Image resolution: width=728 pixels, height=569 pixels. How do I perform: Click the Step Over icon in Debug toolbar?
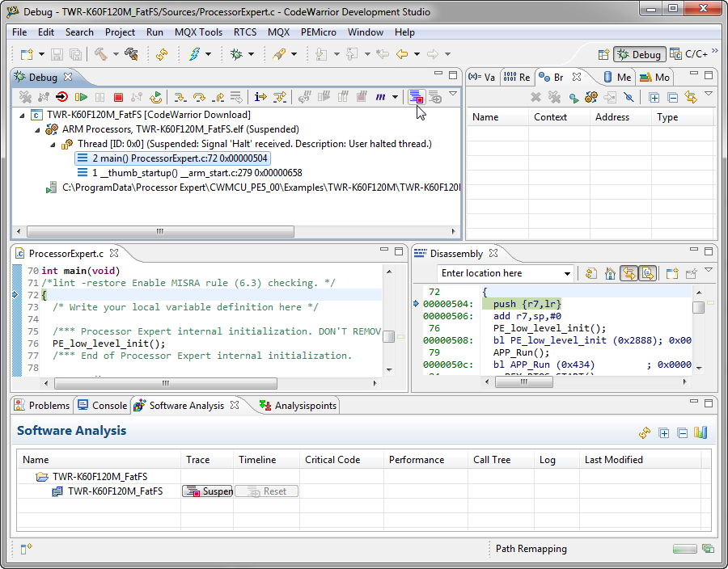click(199, 97)
